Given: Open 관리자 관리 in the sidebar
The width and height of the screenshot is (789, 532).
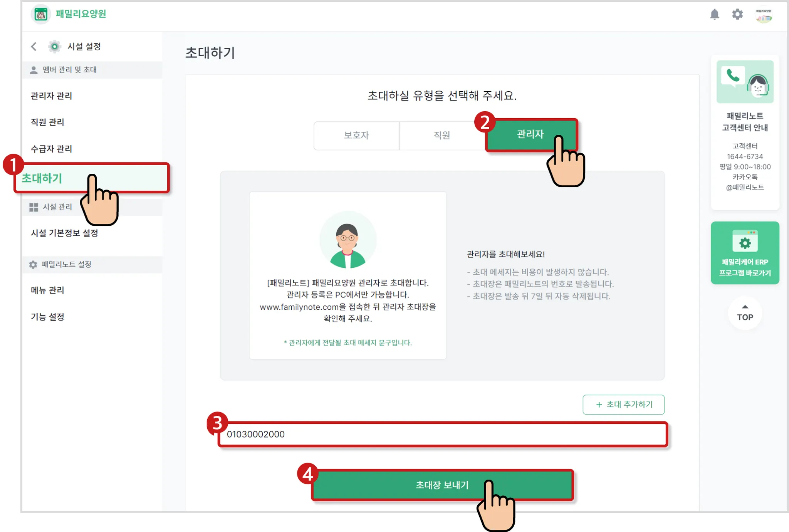Looking at the screenshot, I should 52,96.
